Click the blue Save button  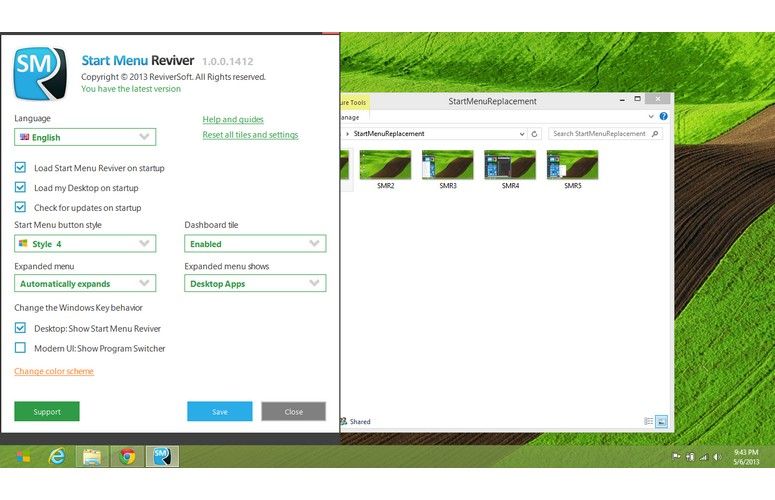220,411
